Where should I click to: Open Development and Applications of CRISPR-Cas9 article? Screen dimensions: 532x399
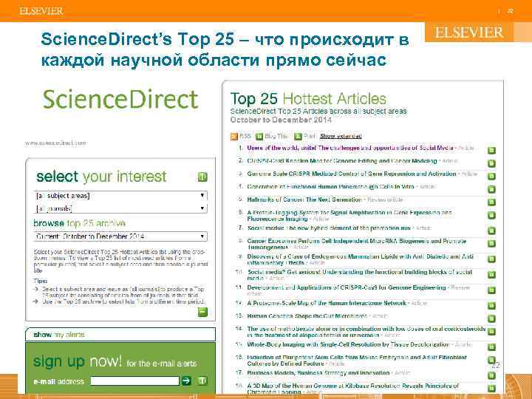pos(347,287)
